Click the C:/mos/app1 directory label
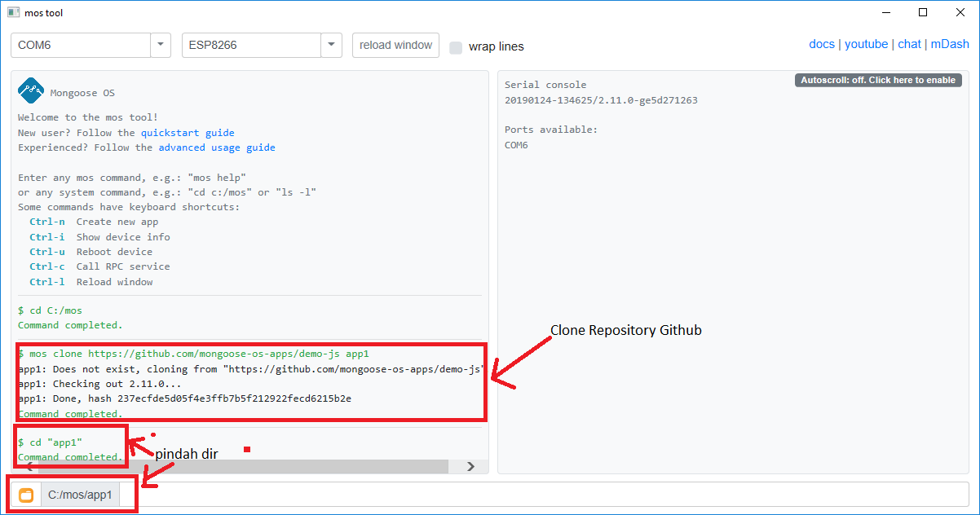Viewport: 980px width, 515px height. [80, 495]
